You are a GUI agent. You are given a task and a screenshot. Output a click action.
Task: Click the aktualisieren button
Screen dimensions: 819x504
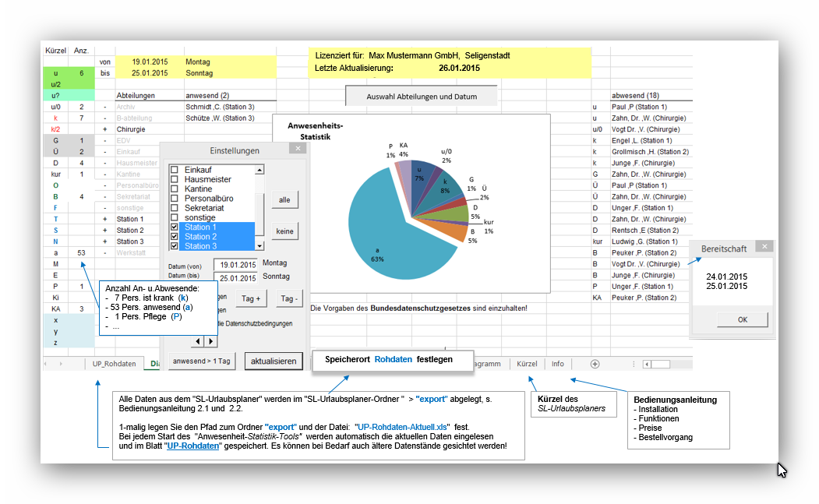pyautogui.click(x=274, y=361)
